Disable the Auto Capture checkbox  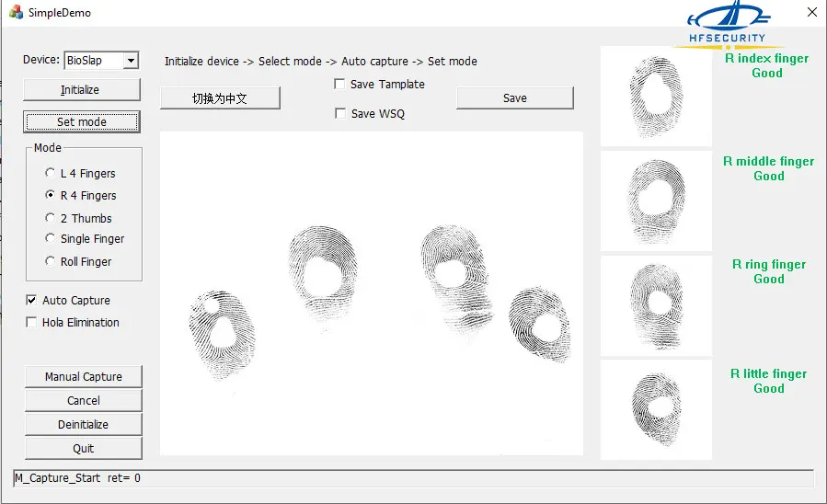pos(32,301)
